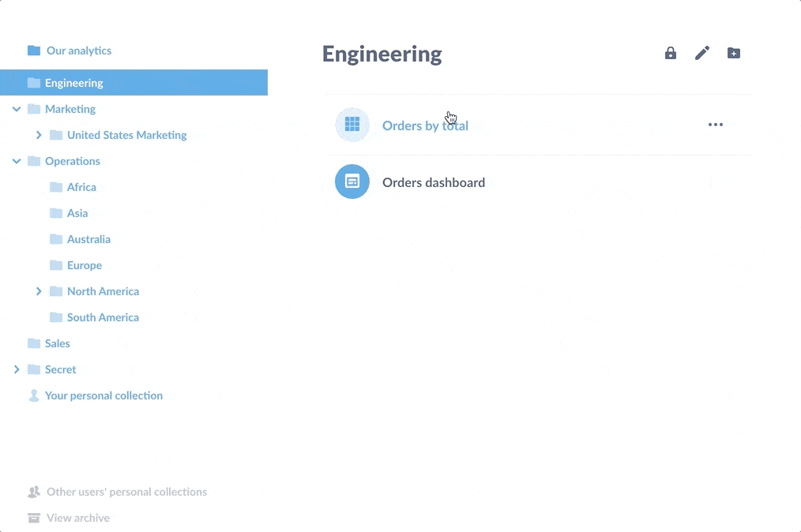Open the Orders by total question
The height and width of the screenshot is (532, 801).
(x=425, y=126)
